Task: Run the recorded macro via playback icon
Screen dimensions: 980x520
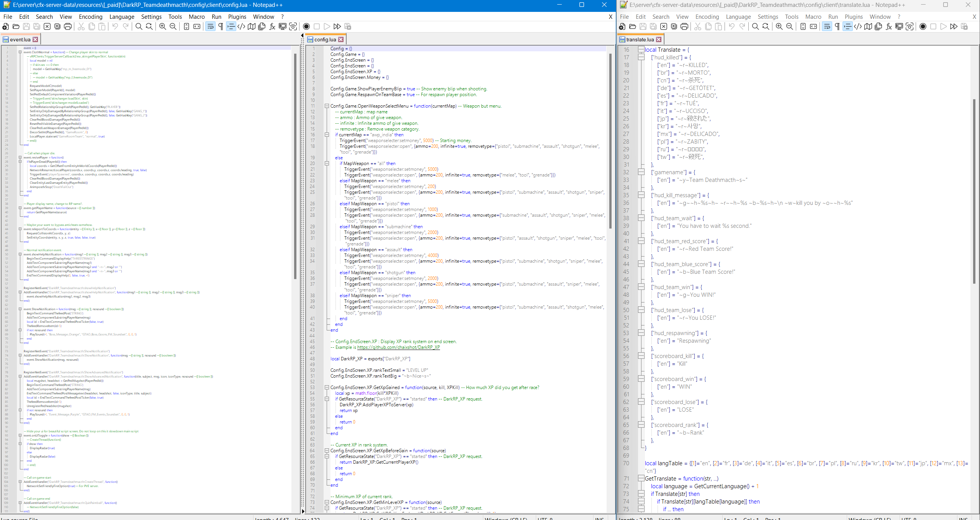Action: 327,26
